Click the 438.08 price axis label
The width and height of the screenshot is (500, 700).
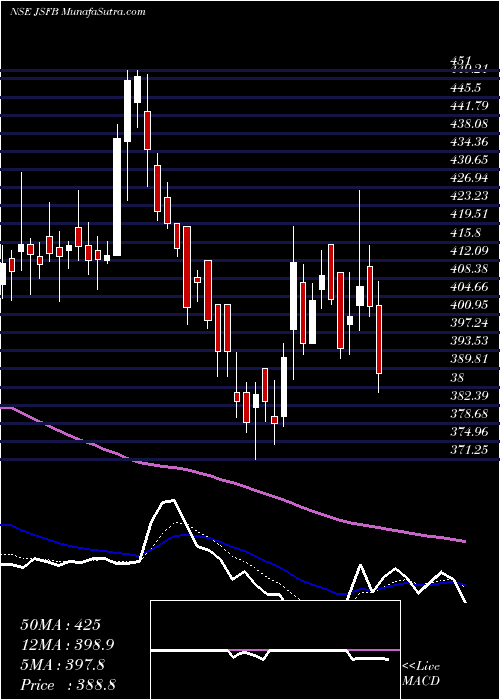coord(468,124)
